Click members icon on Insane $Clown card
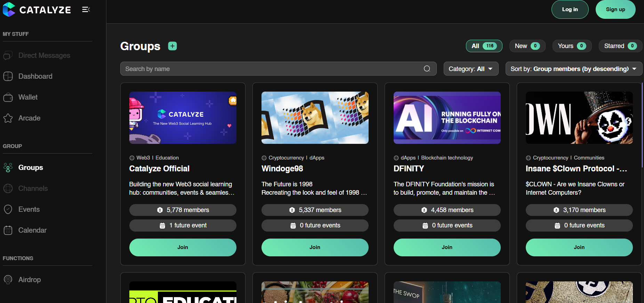The width and height of the screenshot is (644, 303). 556,210
